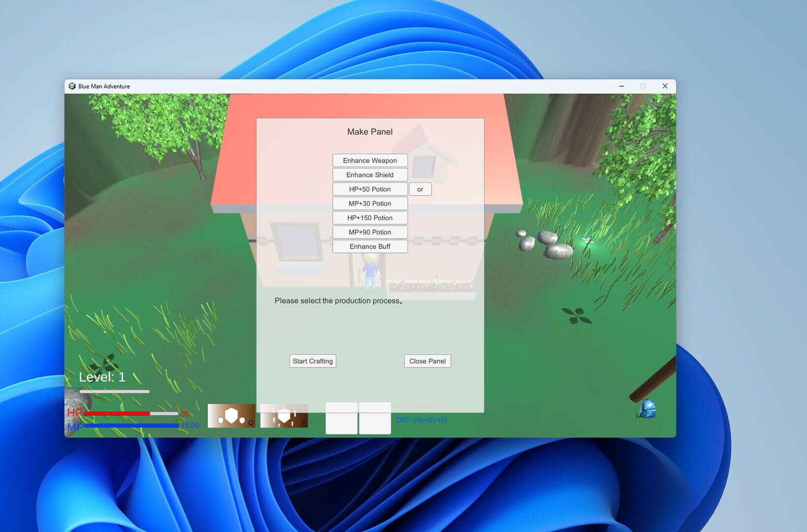
Task: Click the red HP bar
Action: (x=131, y=413)
